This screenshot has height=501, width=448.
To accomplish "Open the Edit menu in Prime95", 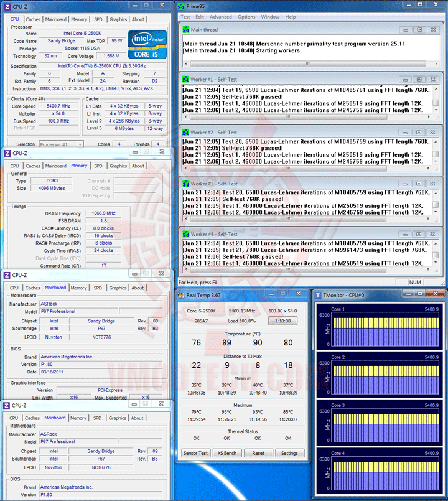I will 200,17.
